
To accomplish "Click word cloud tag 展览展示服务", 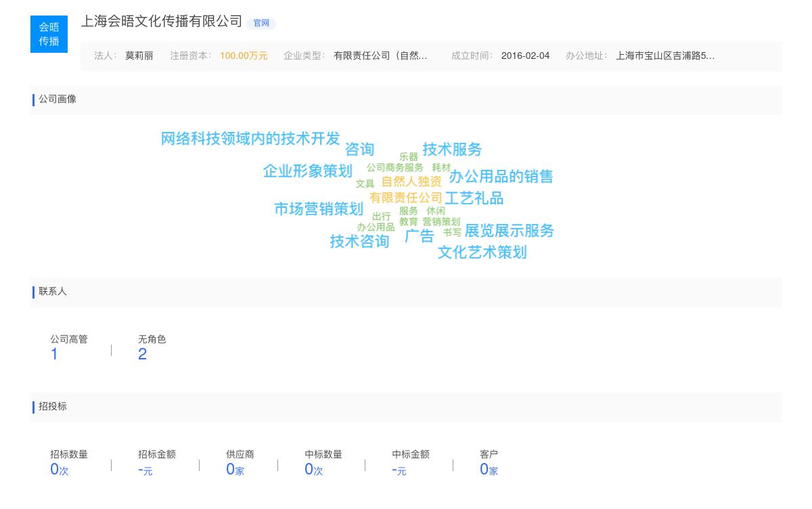I will point(510,231).
